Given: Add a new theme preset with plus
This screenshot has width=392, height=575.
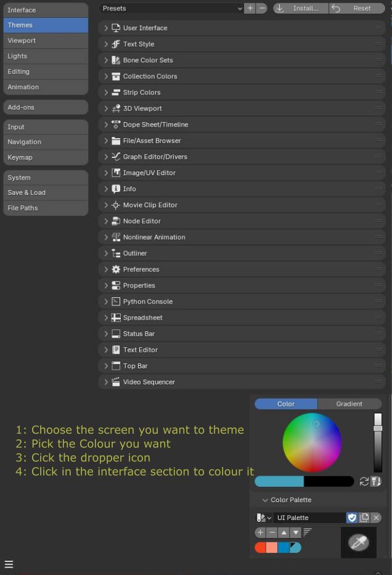Looking at the screenshot, I should click(x=250, y=8).
